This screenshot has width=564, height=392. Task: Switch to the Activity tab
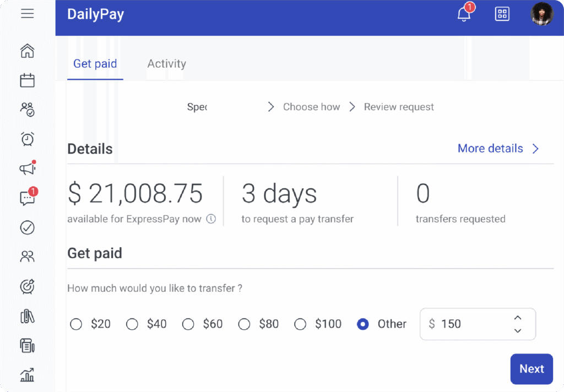pos(166,64)
